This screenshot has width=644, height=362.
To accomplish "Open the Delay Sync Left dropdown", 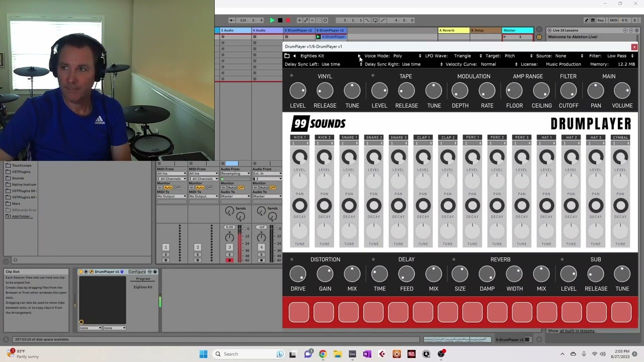I will [x=341, y=64].
